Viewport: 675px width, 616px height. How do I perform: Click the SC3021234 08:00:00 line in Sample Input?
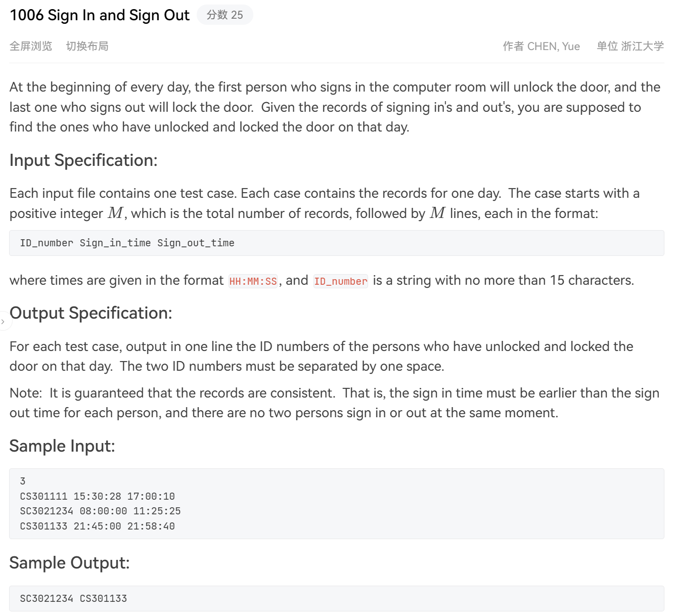[100, 511]
